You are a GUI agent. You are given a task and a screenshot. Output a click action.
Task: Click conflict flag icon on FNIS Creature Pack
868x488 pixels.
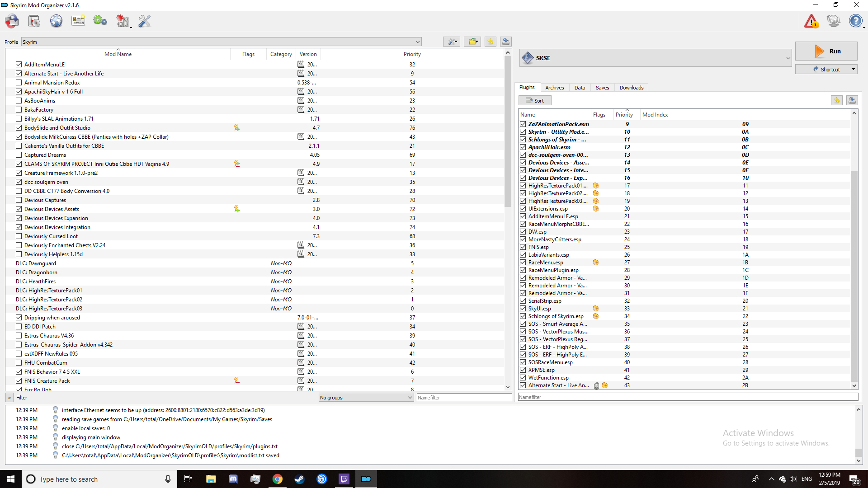point(236,381)
